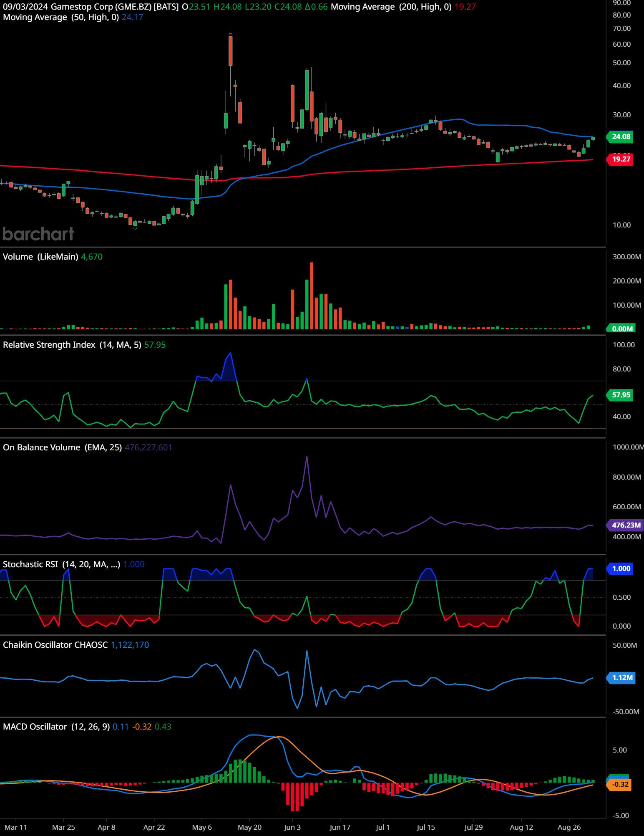The width and height of the screenshot is (644, 836).
Task: Click blue 1.12M Chaikin axis badge
Action: point(621,677)
